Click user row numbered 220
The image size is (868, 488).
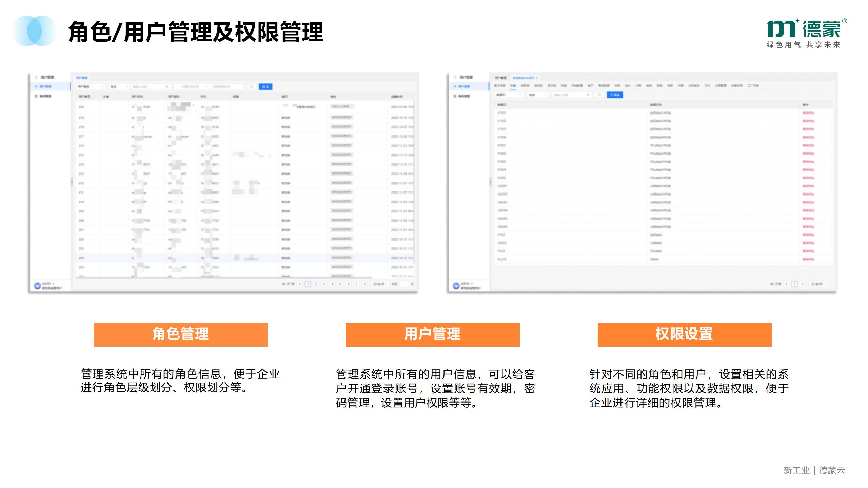244,107
